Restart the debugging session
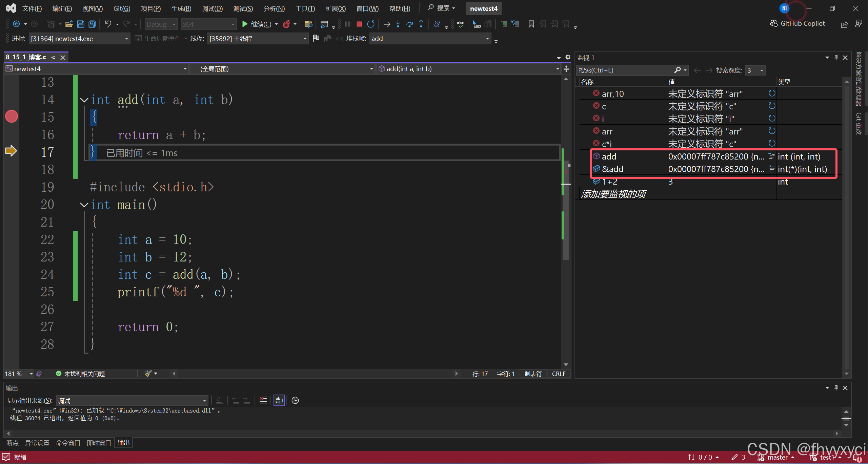This screenshot has width=868, height=464. (371, 24)
